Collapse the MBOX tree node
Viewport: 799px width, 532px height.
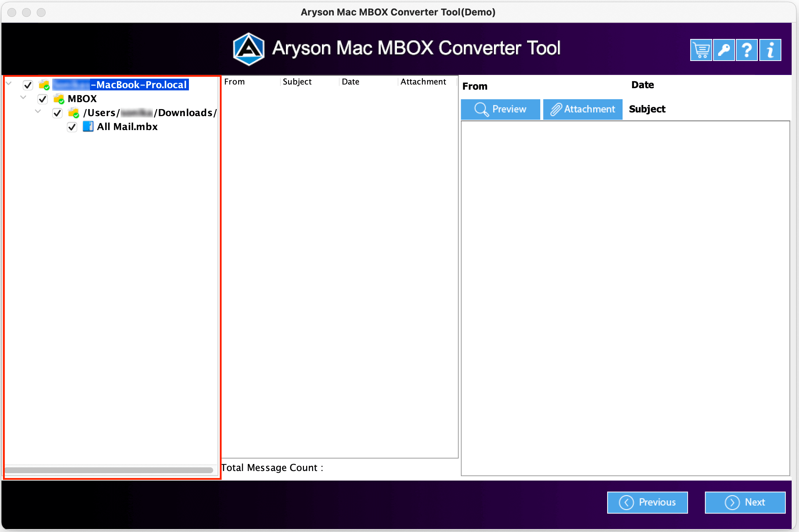point(24,97)
